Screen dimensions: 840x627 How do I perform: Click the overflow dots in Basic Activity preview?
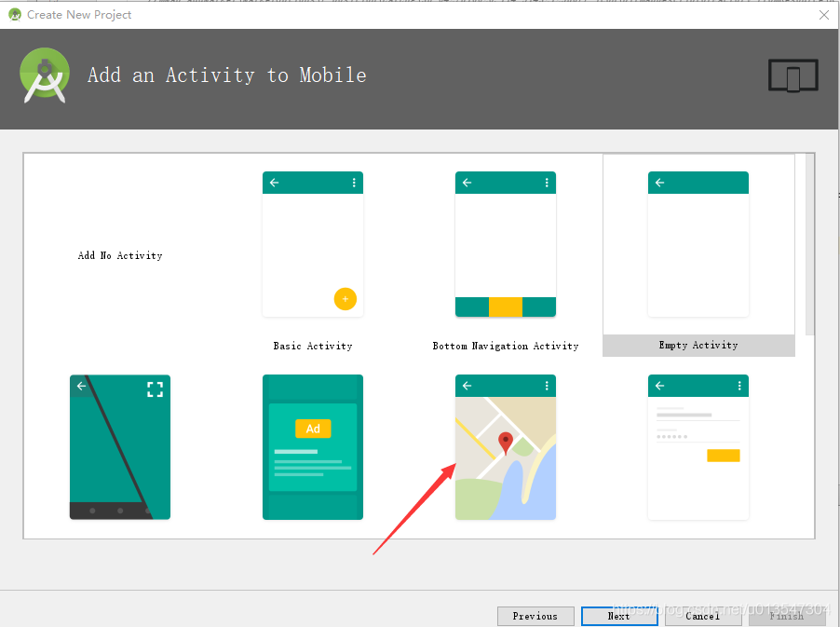354,183
